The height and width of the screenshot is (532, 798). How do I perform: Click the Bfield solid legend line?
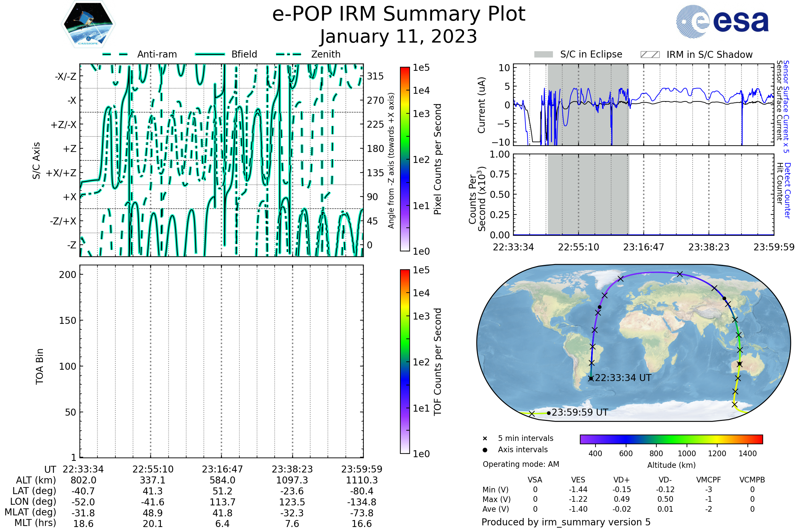210,54
